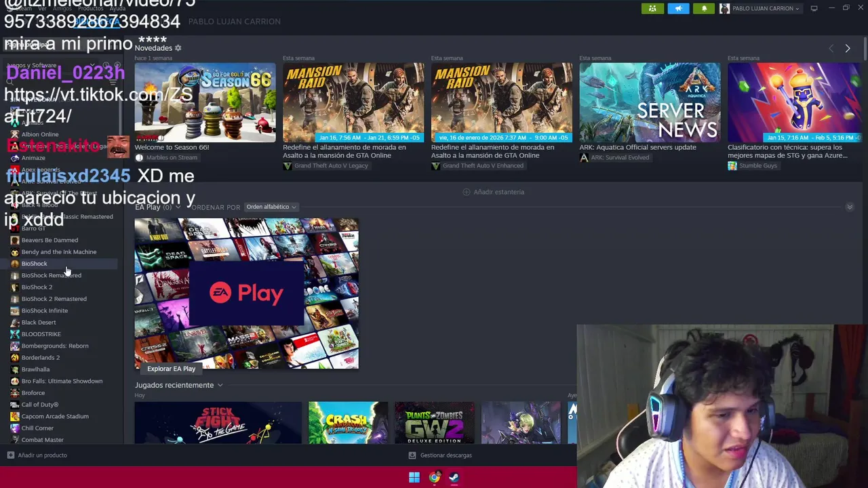Click the BLOODSTRIKE game icon
This screenshot has height=488, width=868.
pyautogui.click(x=15, y=334)
